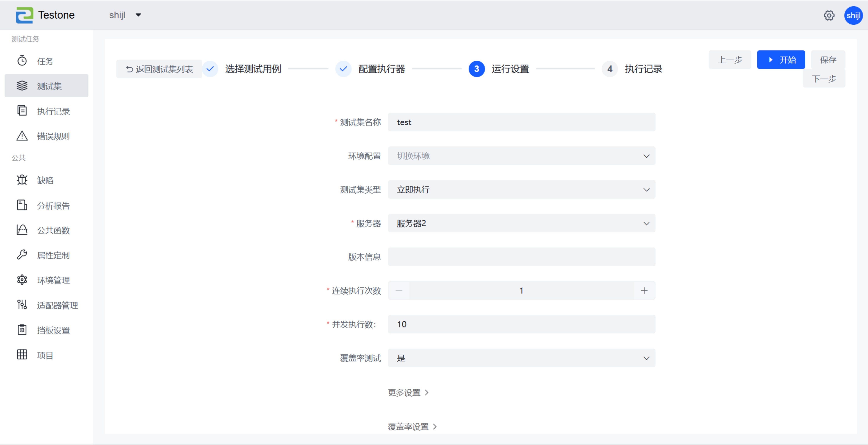Click the shijl user avatar
Viewport: 868px width, 445px height.
coord(853,15)
